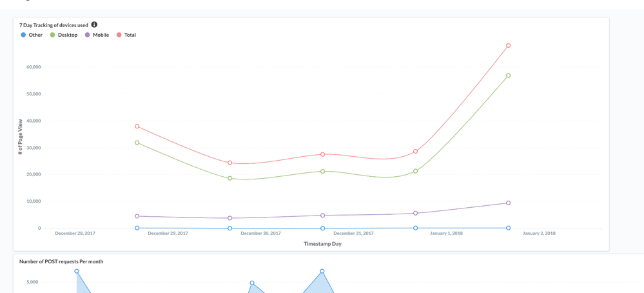This screenshot has height=293, width=644.
Task: Select the last green Desktop data point
Action: pos(509,76)
